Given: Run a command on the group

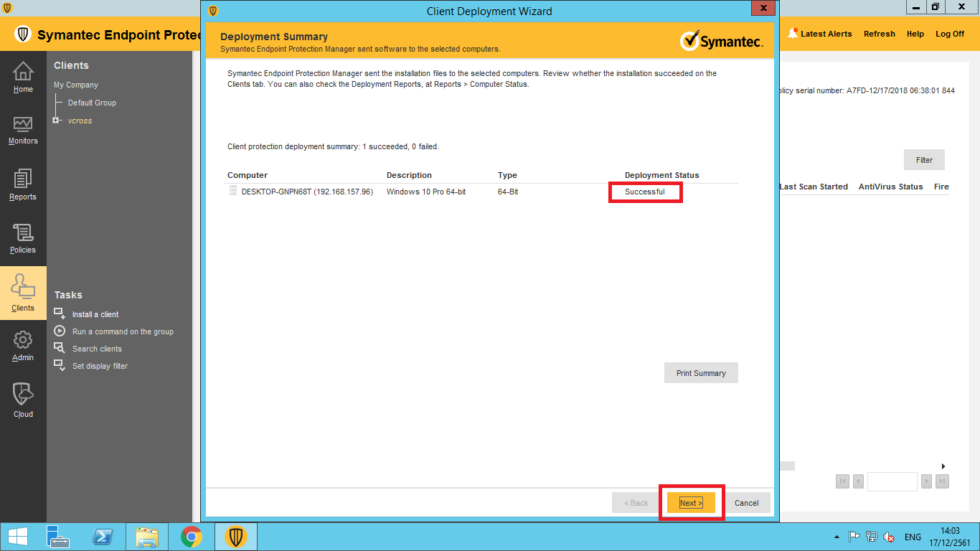Looking at the screenshot, I should 123,331.
